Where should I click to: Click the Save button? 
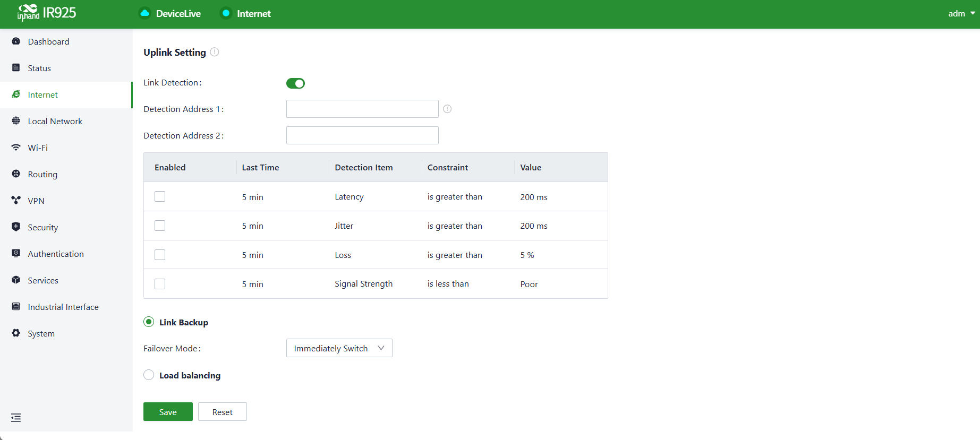[168, 412]
